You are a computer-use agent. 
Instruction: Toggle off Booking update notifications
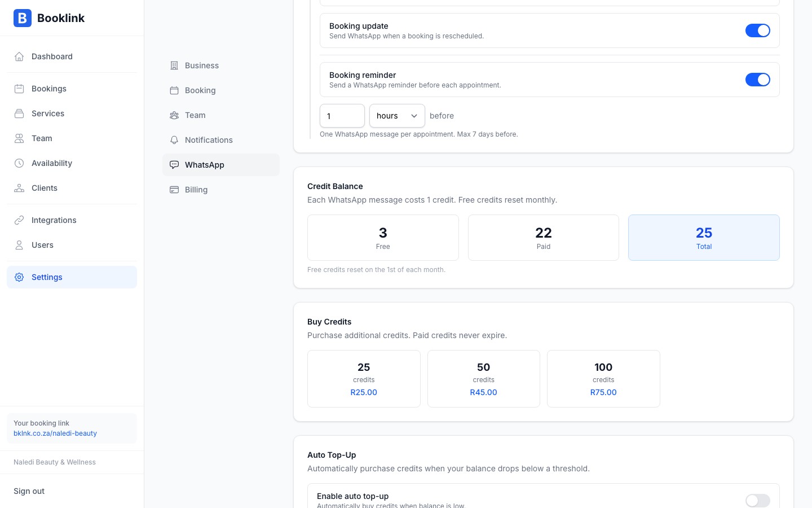pyautogui.click(x=758, y=30)
